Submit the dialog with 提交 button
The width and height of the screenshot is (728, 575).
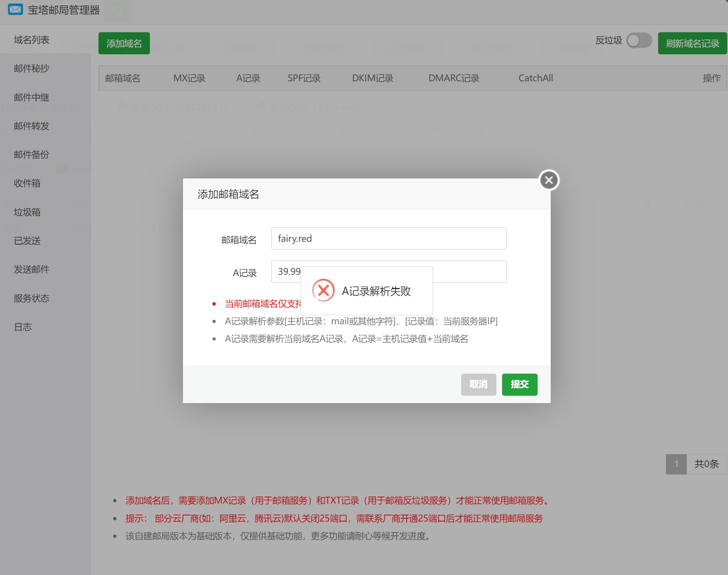520,384
